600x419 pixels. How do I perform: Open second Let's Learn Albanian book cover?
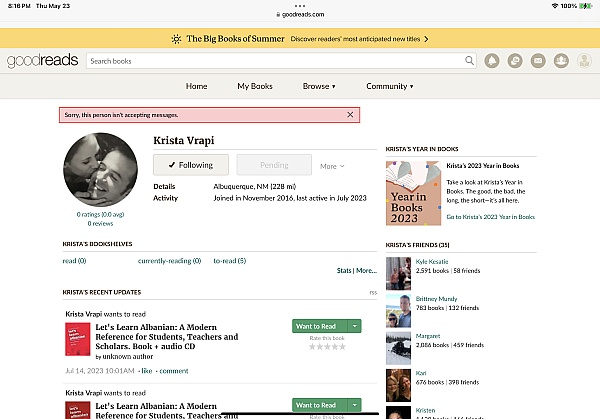78,410
